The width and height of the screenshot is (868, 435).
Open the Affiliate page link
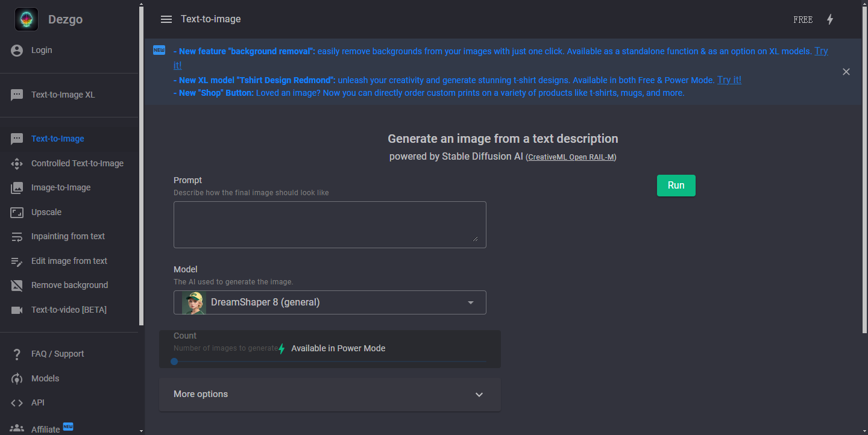46,430
